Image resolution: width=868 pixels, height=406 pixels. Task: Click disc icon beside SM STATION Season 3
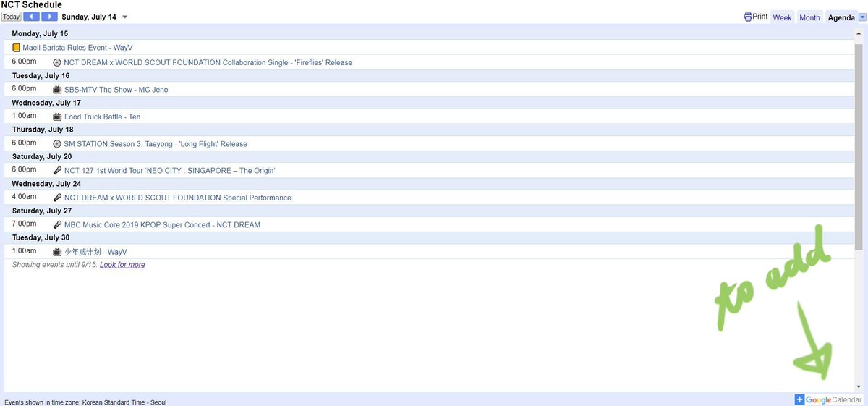pyautogui.click(x=57, y=144)
